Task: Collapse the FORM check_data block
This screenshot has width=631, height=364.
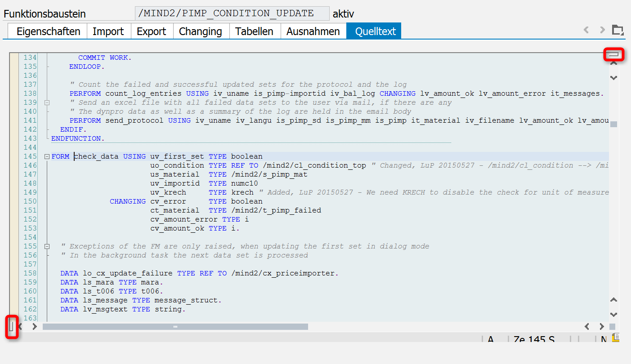Action: pyautogui.click(x=47, y=156)
